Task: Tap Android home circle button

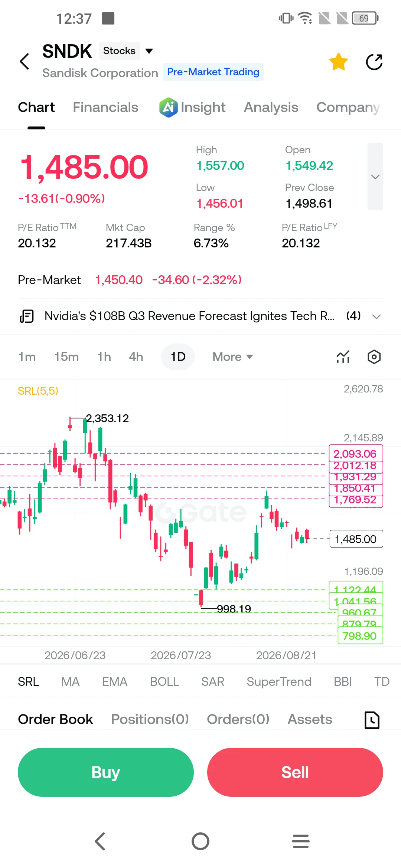Action: [x=200, y=841]
